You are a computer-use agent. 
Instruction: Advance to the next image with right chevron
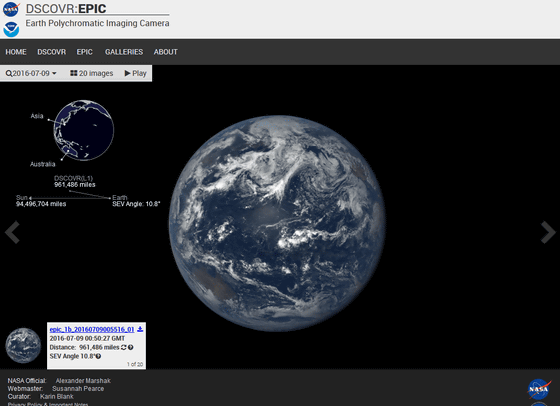548,232
